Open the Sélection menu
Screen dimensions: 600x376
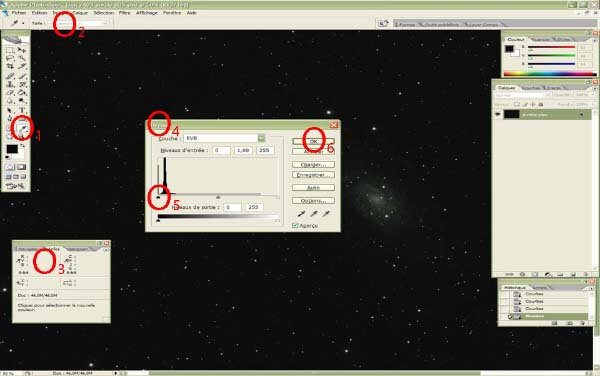pos(104,13)
